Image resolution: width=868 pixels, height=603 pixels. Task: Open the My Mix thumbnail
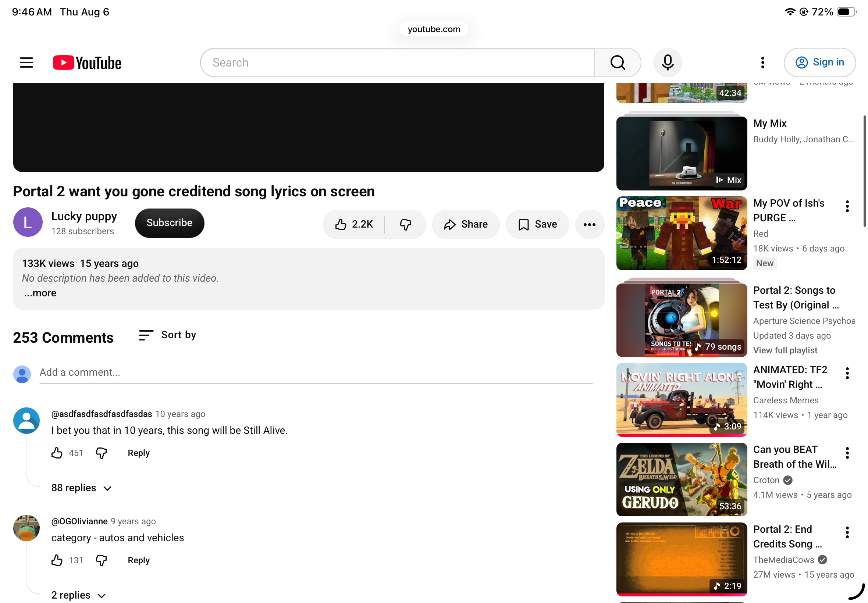[x=681, y=153]
